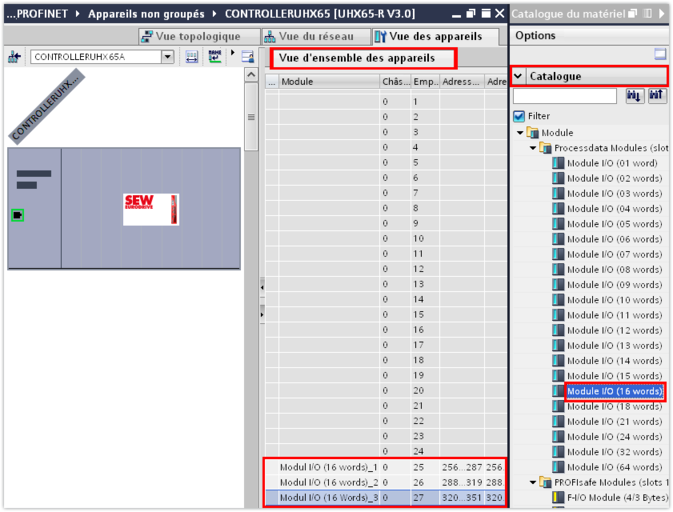Click the green PROFINET port on device
This screenshot has height=512, width=673.
[x=17, y=215]
